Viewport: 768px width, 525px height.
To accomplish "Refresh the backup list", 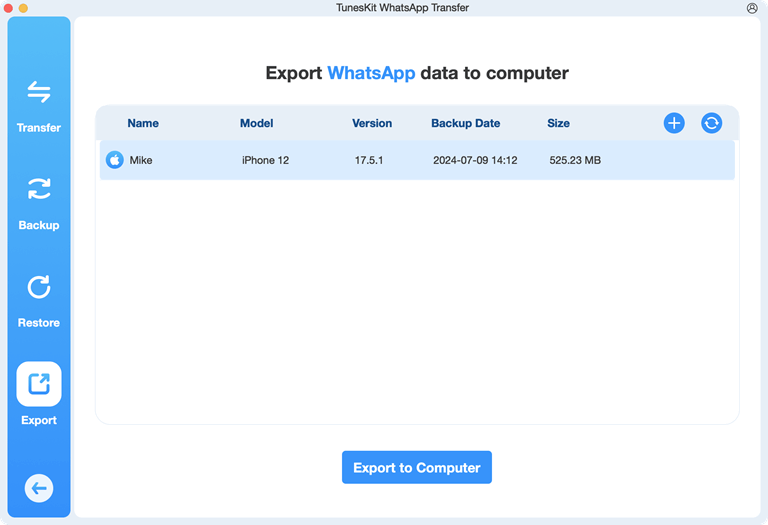I will pos(711,123).
